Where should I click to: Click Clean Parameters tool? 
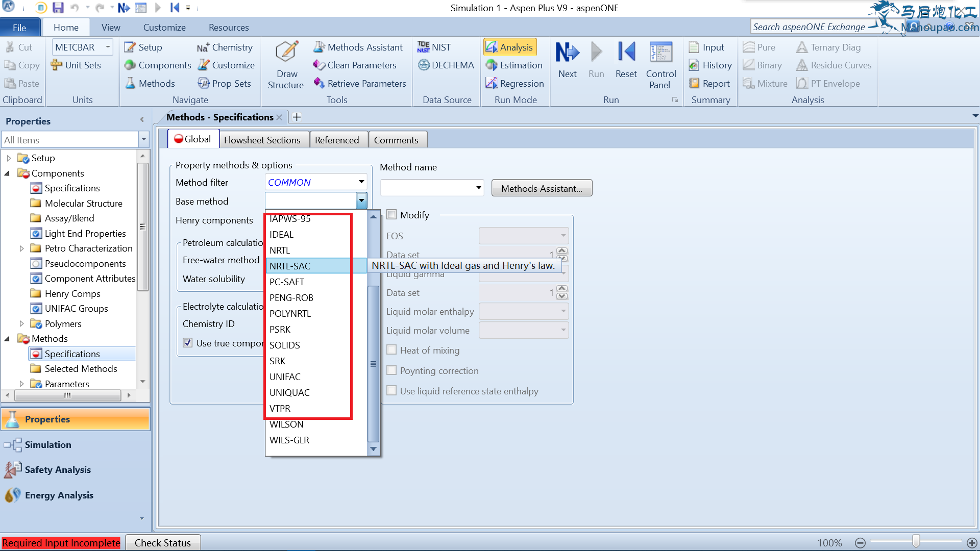[355, 65]
